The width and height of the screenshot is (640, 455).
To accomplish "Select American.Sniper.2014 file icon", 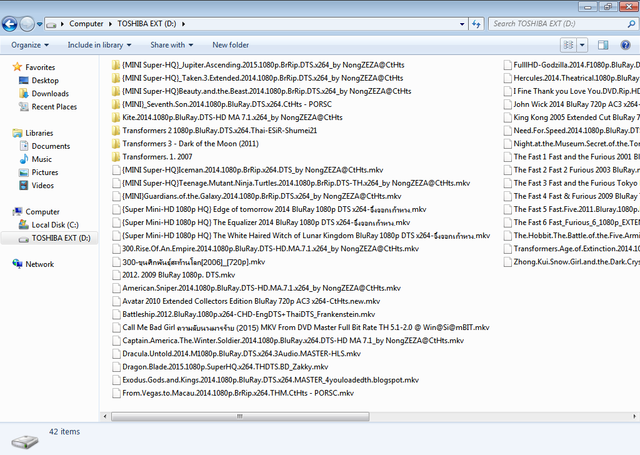I will tap(116, 288).
